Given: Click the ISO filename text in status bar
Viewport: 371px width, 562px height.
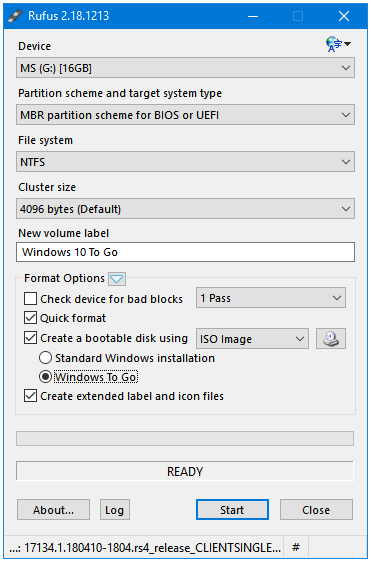Looking at the screenshot, I should [145, 548].
